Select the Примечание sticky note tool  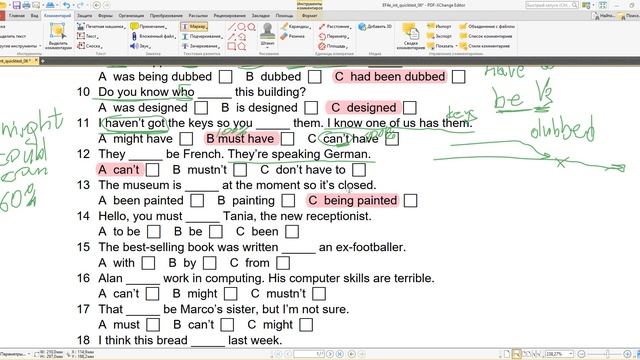tap(148, 27)
